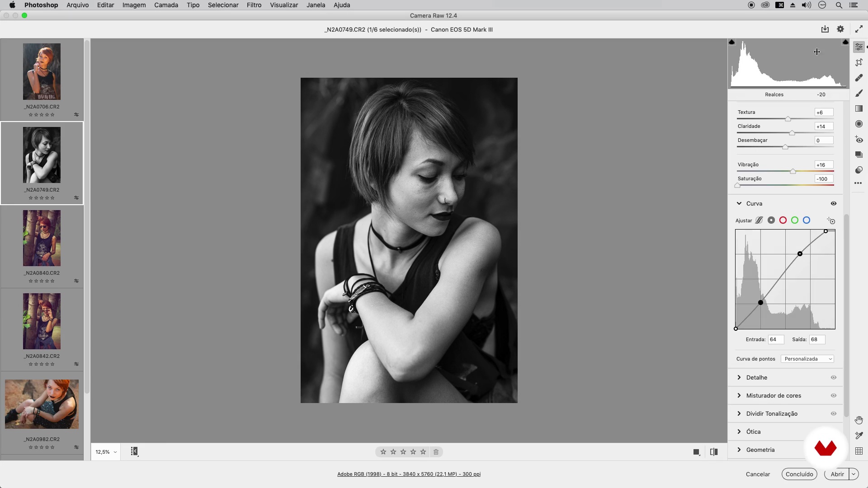This screenshot has height=488, width=868.
Task: Adjust the Claridade slider handle
Action: tap(792, 133)
